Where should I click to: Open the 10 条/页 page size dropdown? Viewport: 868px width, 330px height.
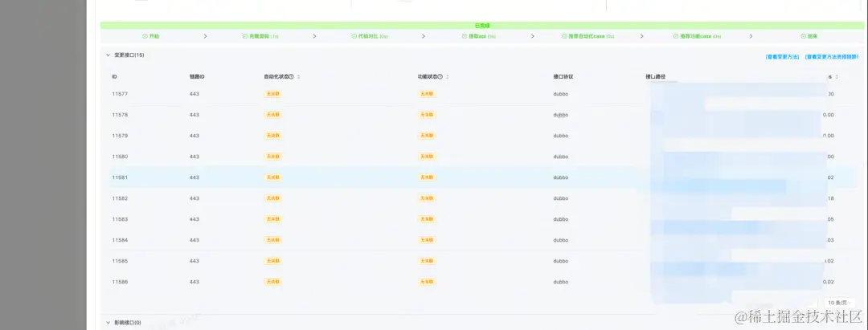[x=838, y=303]
